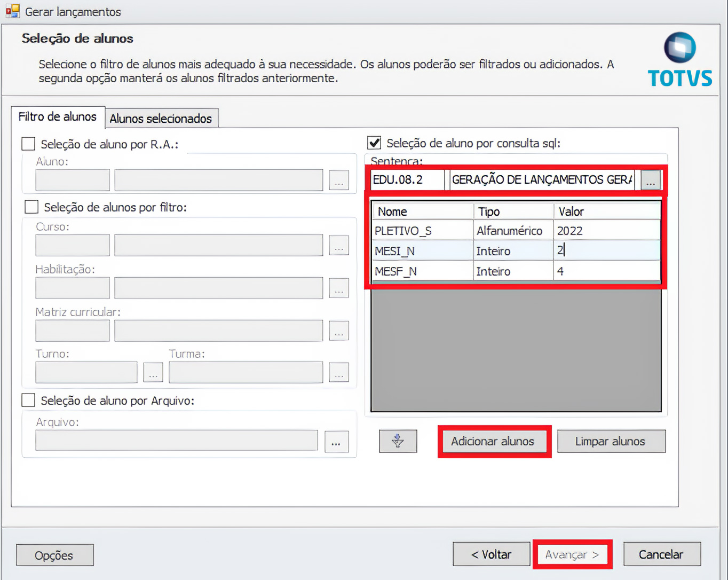Click the Sentença code field EDU.08.2
The height and width of the screenshot is (580, 728).
[407, 180]
